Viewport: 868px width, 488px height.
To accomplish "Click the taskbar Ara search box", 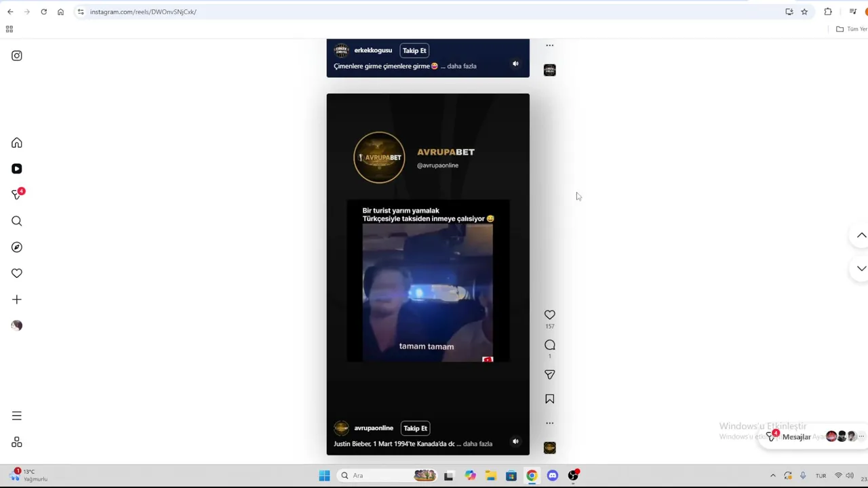I will 389,476.
